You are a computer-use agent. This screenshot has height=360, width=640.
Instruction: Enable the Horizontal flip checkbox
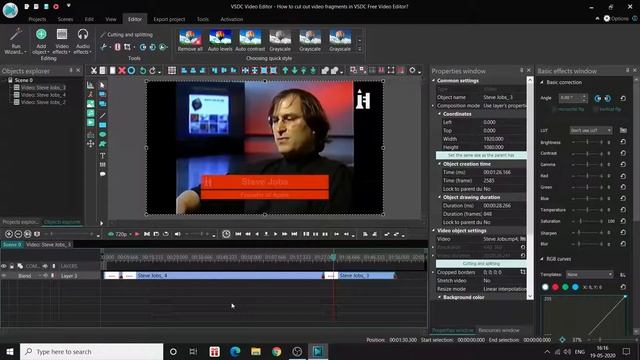tap(554, 109)
